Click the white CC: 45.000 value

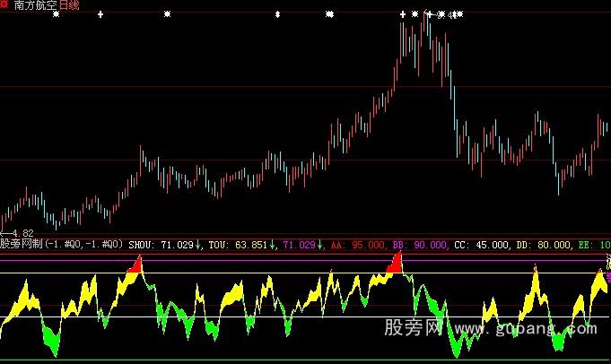tap(482, 245)
